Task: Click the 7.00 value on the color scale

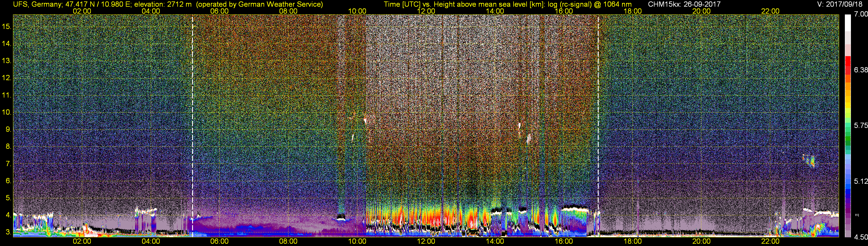Action: click(861, 14)
